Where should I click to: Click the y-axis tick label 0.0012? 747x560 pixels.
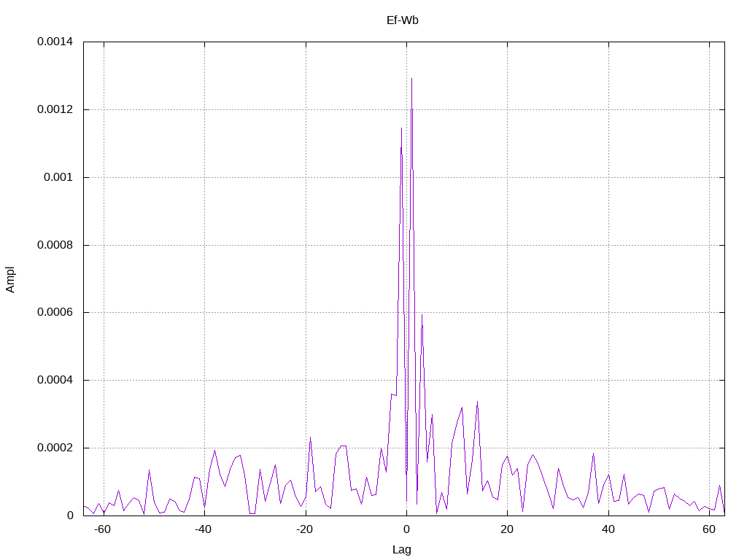pos(55,109)
